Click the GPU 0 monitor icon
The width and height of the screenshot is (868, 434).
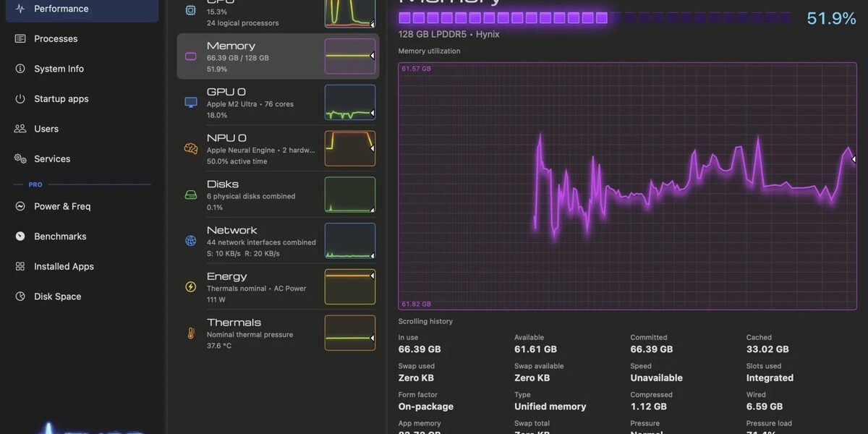tap(191, 103)
